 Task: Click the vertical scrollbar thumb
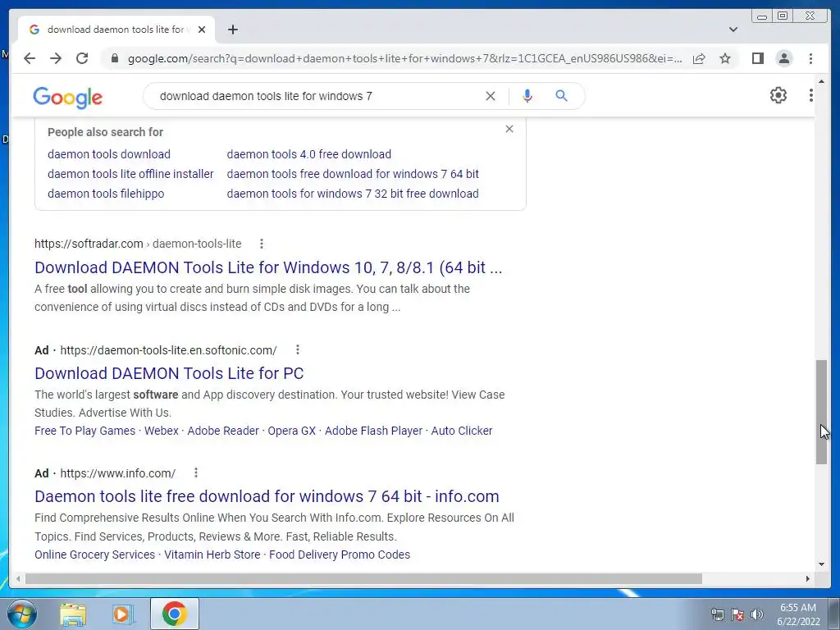pyautogui.click(x=821, y=412)
